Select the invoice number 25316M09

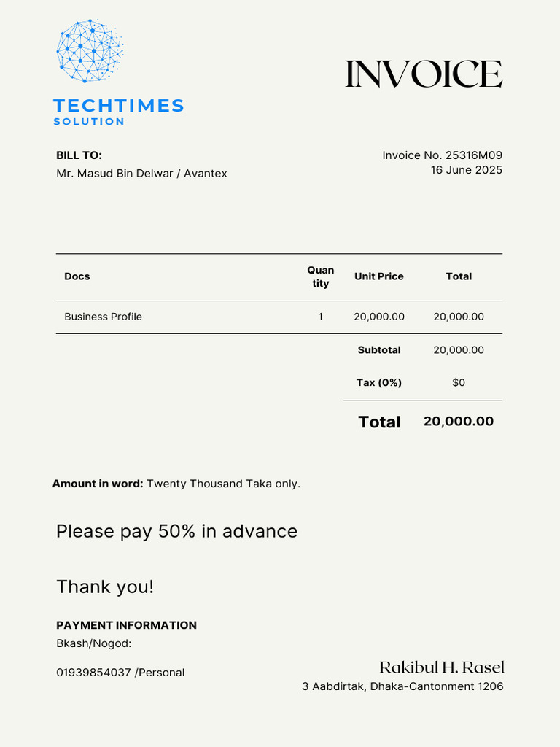coord(473,155)
